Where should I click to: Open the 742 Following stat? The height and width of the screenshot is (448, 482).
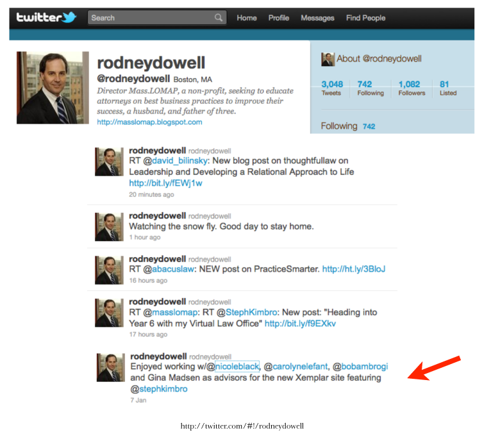pos(370,88)
